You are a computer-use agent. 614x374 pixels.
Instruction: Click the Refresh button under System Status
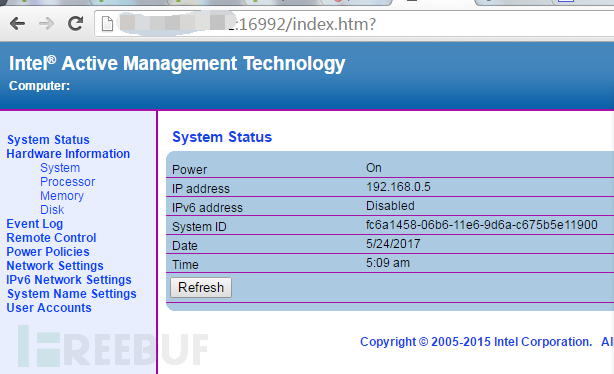click(201, 287)
